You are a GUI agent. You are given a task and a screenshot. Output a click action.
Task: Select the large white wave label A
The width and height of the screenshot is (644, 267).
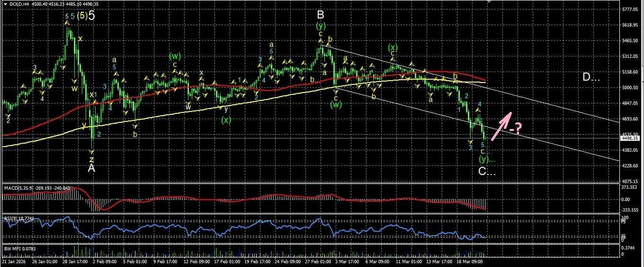tap(91, 168)
